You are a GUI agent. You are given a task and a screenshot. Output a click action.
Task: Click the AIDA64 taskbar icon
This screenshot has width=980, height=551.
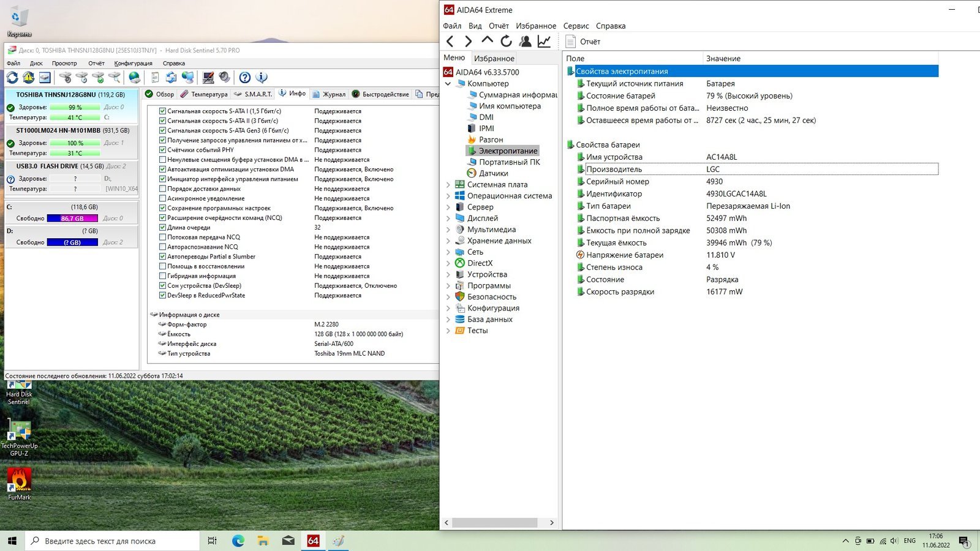click(x=313, y=541)
